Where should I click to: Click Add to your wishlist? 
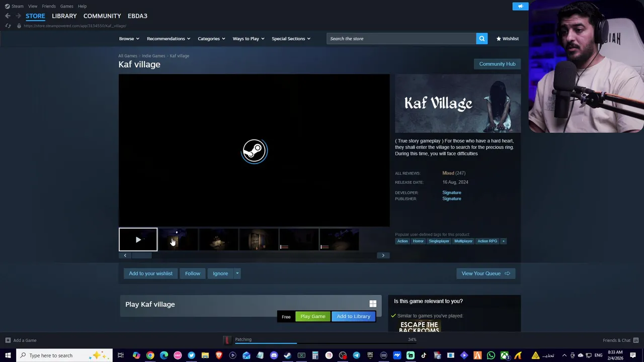tap(150, 274)
